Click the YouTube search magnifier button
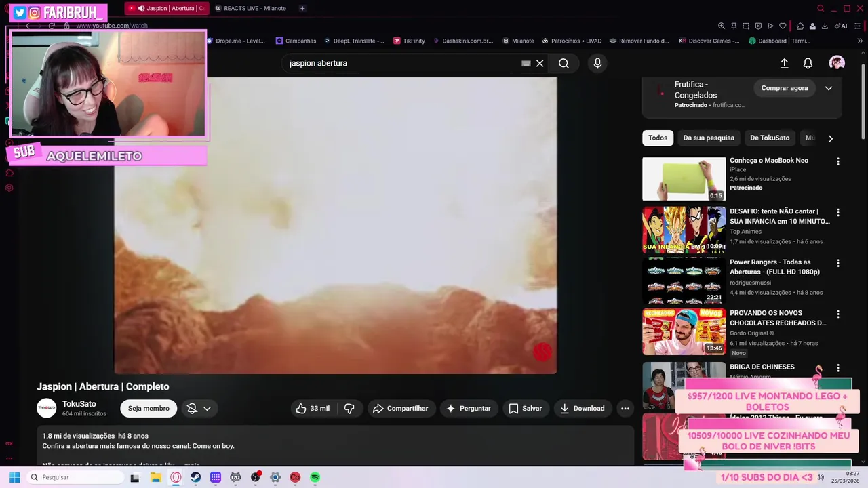 click(564, 63)
